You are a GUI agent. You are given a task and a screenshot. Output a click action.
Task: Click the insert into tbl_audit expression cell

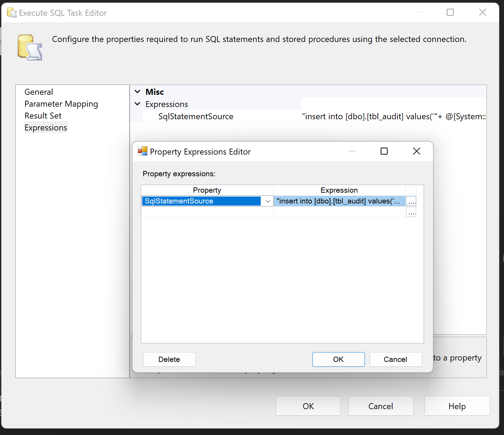click(x=339, y=201)
